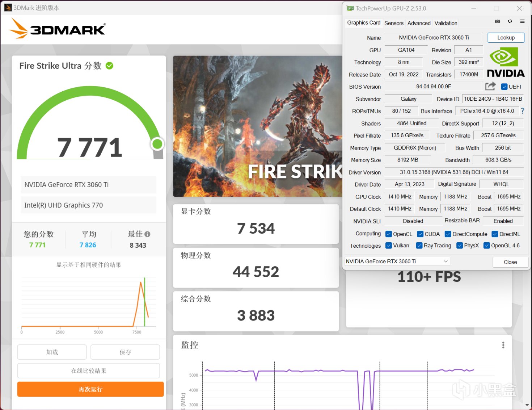
Task: Click the Fire Strike scene thumbnail
Action: 258,126
